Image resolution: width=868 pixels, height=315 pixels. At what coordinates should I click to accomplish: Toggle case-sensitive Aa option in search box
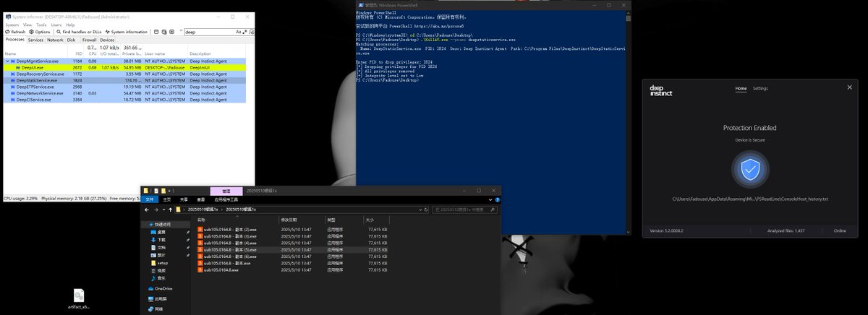click(238, 32)
